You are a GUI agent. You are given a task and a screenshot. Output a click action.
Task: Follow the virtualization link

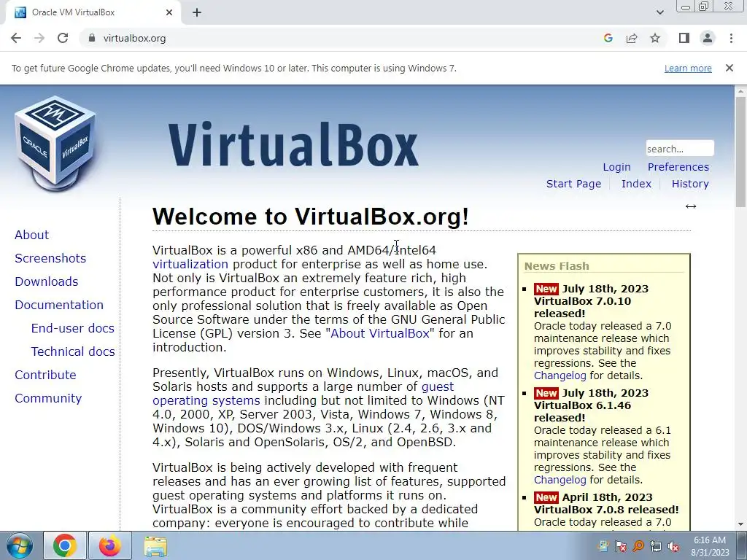click(x=190, y=264)
